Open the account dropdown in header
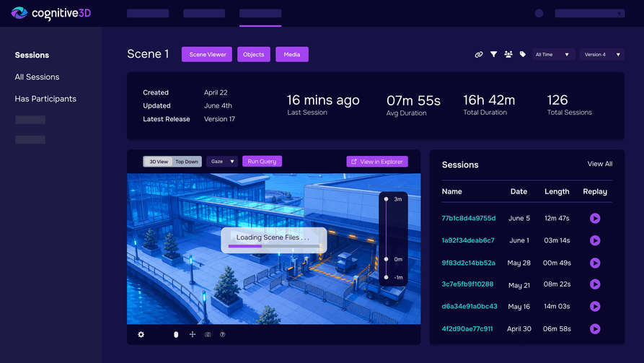Image resolution: width=644 pixels, height=363 pixels. (x=589, y=14)
